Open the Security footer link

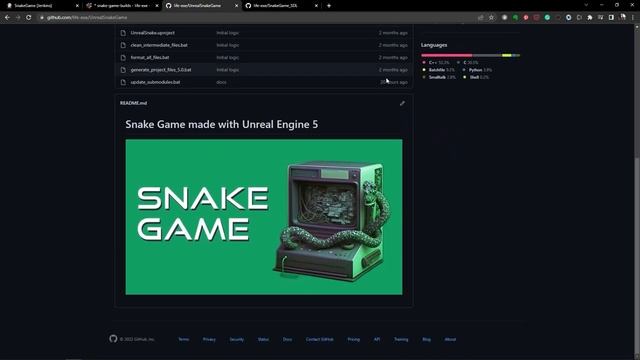[236, 339]
